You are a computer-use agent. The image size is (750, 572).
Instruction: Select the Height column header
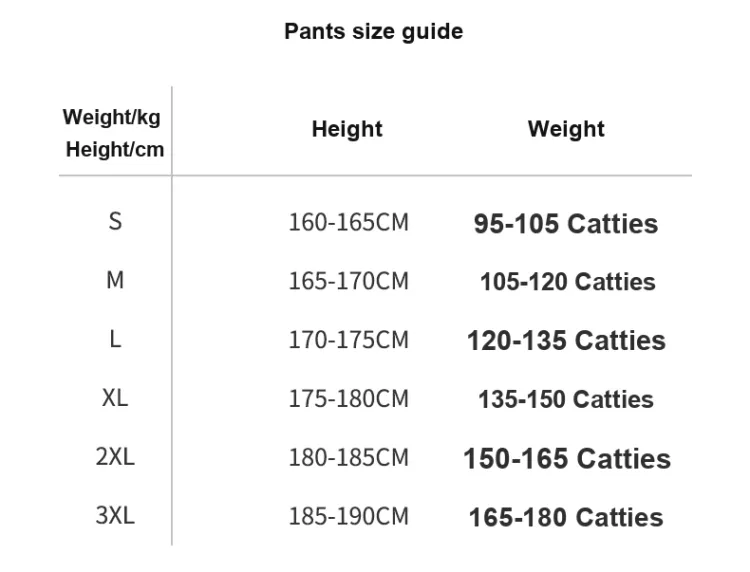tap(347, 129)
